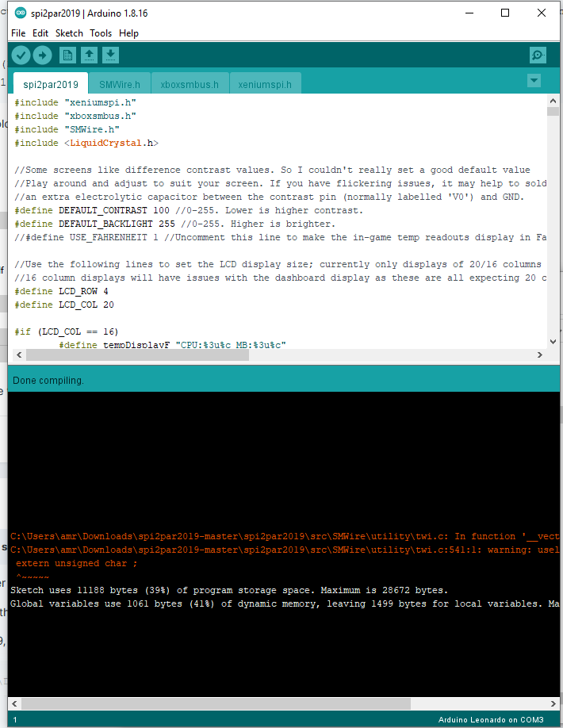The width and height of the screenshot is (563, 728).
Task: Click the '#include "xeniumspi.h"' code line
Action: click(75, 102)
